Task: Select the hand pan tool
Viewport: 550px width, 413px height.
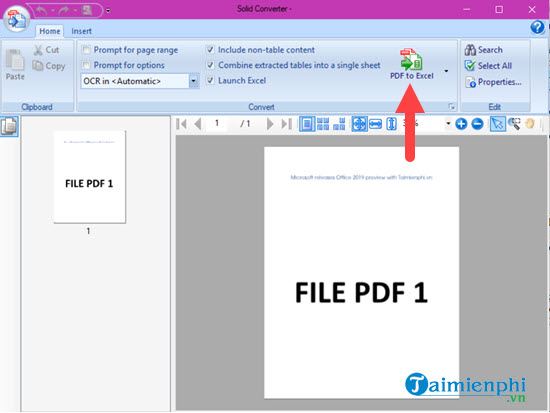Action: pos(530,124)
